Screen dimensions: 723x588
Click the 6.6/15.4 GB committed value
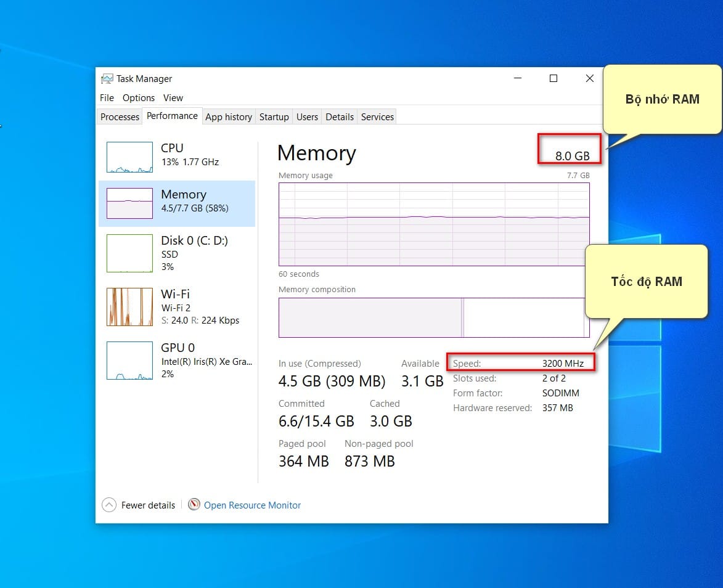pyautogui.click(x=316, y=421)
